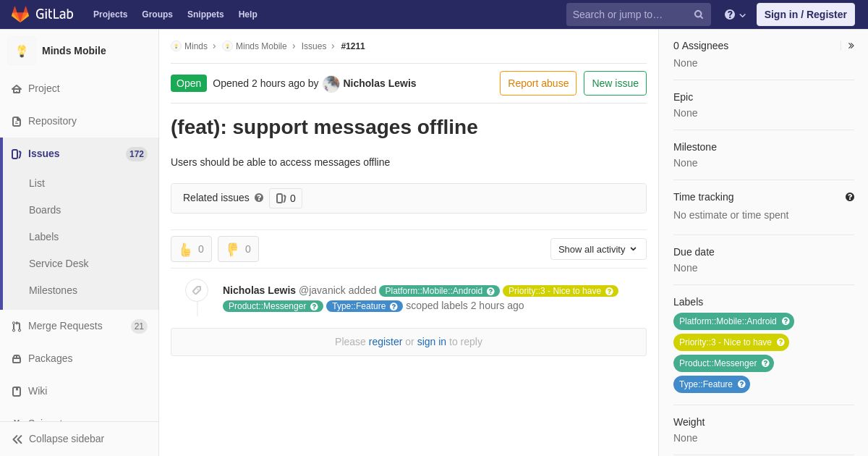
Task: Open the Projects menu in top bar
Action: pos(110,14)
